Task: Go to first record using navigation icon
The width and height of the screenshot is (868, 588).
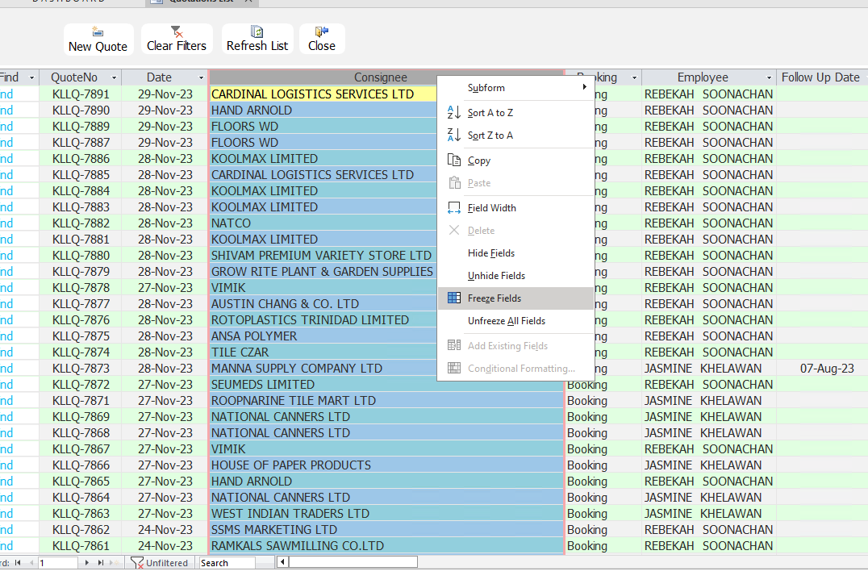Action: [x=17, y=562]
